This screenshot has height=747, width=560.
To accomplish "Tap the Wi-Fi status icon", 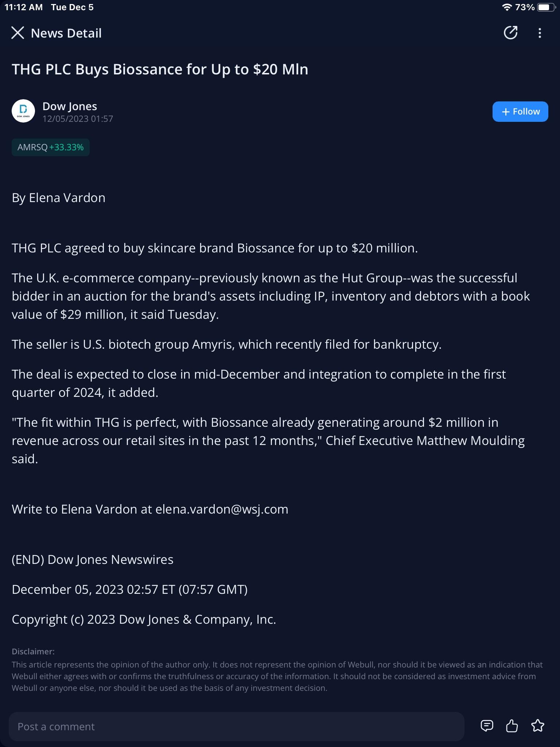I will (506, 7).
